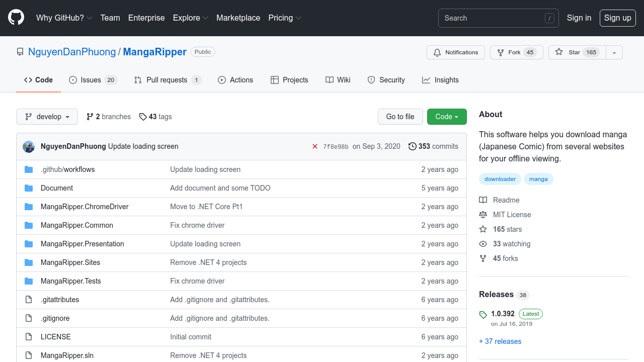The image size is (644, 362).
Task: Click Sign in
Action: [x=579, y=18]
